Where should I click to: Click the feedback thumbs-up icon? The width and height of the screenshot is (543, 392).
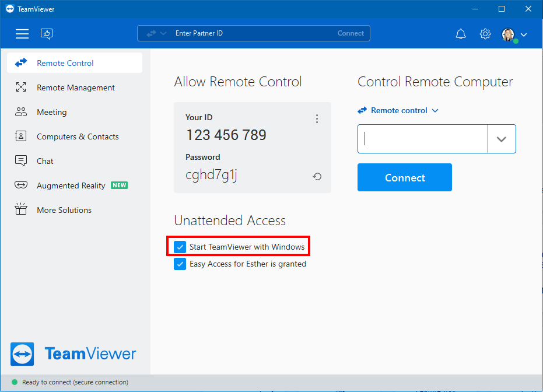[47, 34]
